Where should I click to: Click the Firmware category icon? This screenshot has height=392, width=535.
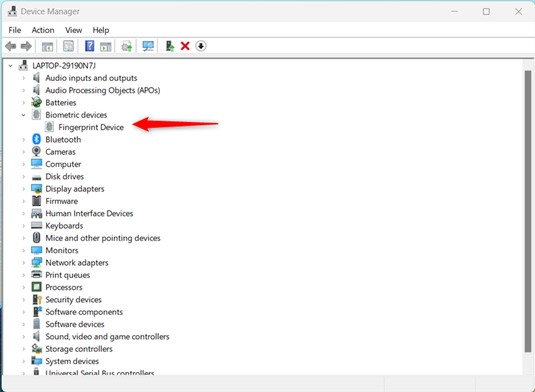pos(37,201)
